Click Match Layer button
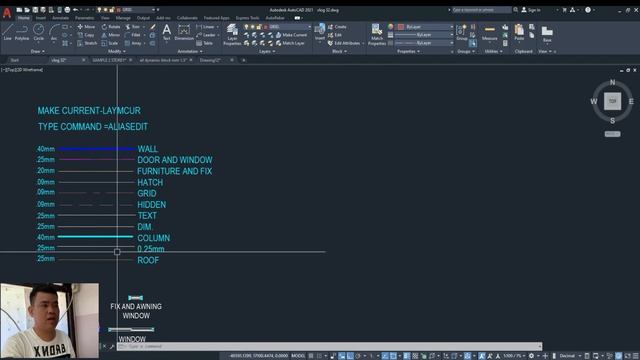The width and height of the screenshot is (640, 360). point(290,43)
